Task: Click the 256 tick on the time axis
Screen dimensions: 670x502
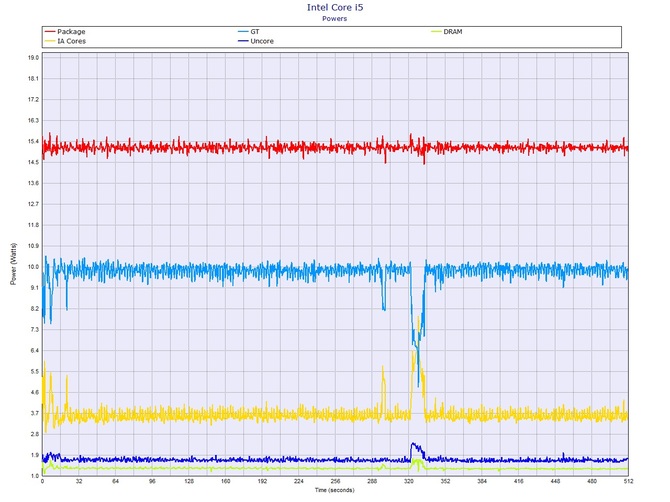Action: point(335,481)
